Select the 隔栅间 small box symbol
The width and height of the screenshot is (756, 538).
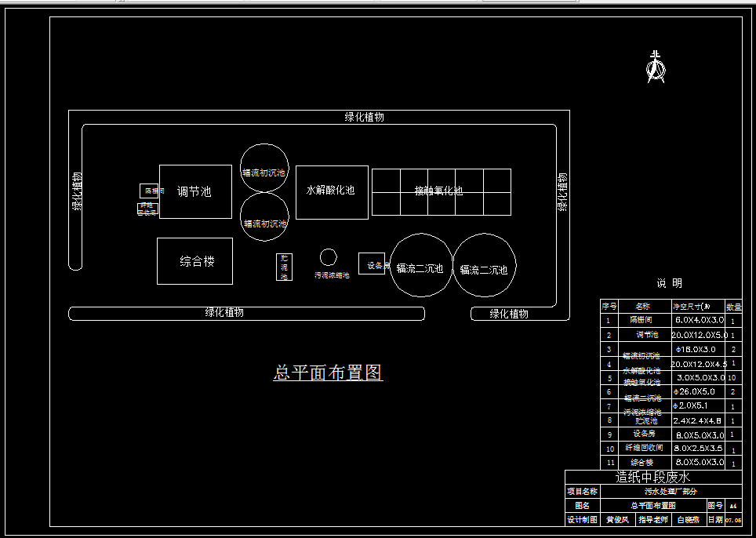[x=149, y=190]
